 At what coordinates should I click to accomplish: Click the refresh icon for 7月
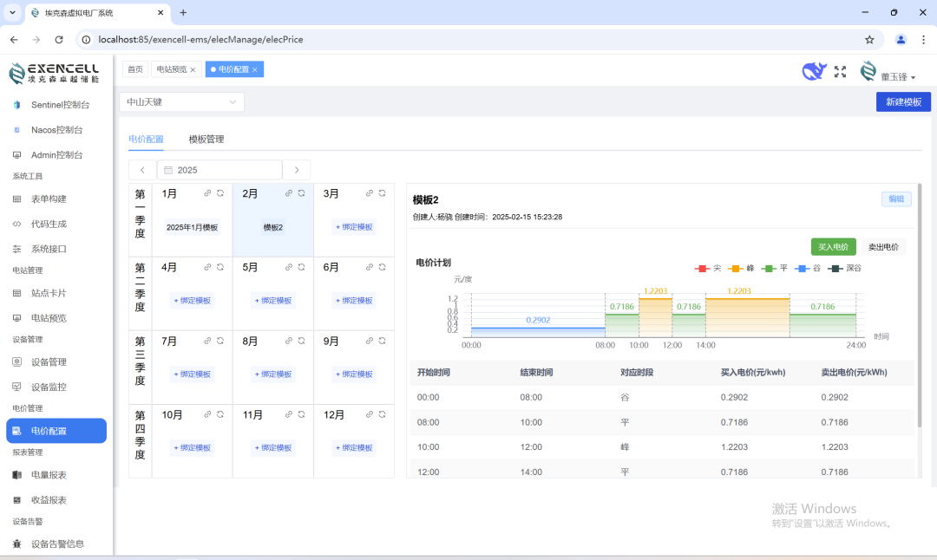click(x=220, y=341)
